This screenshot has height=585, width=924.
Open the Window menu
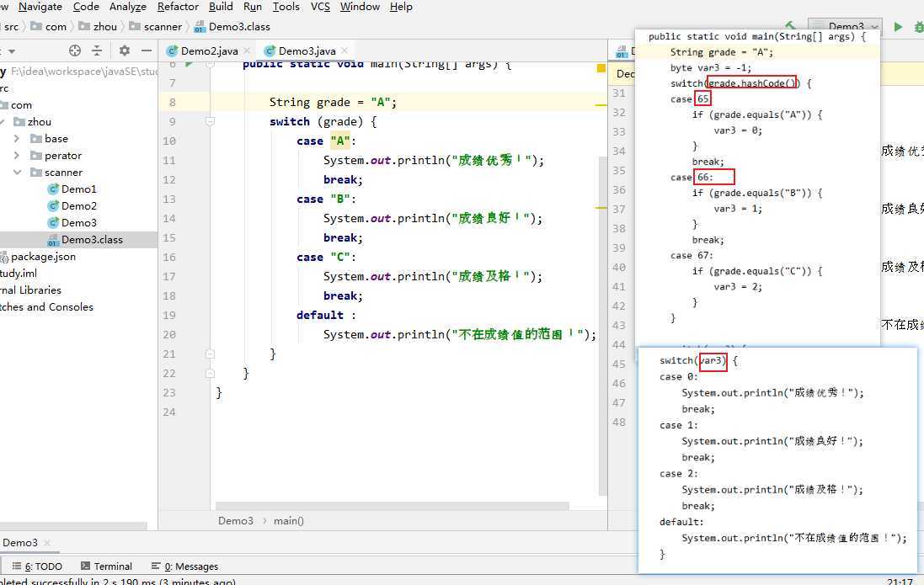tap(360, 7)
